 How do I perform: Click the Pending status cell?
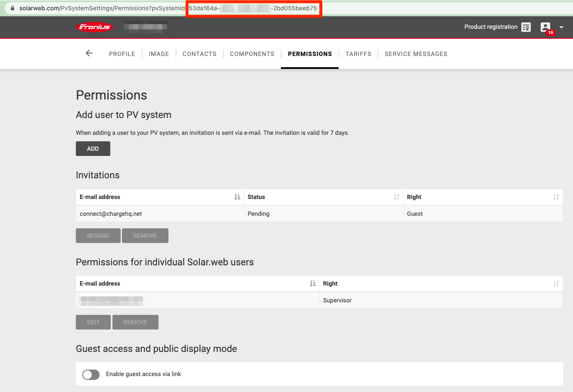(324, 214)
